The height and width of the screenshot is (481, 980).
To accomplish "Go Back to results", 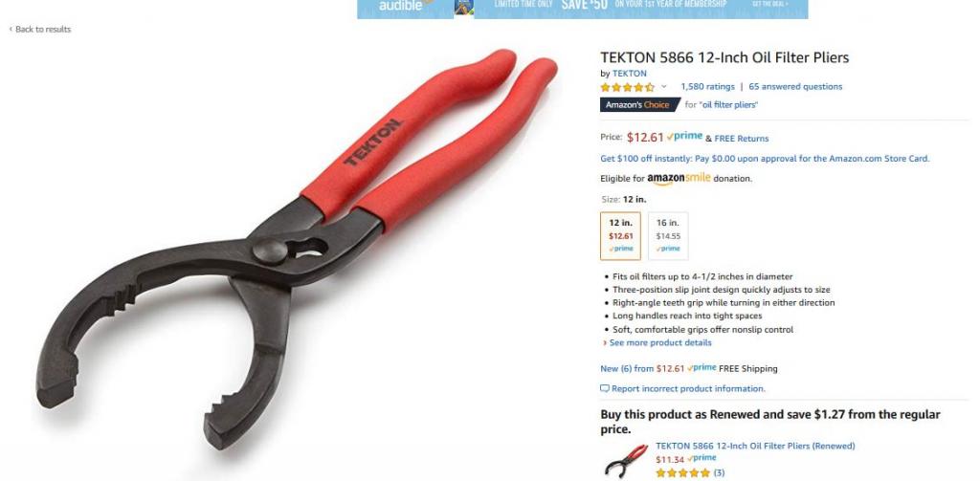I will [40, 30].
